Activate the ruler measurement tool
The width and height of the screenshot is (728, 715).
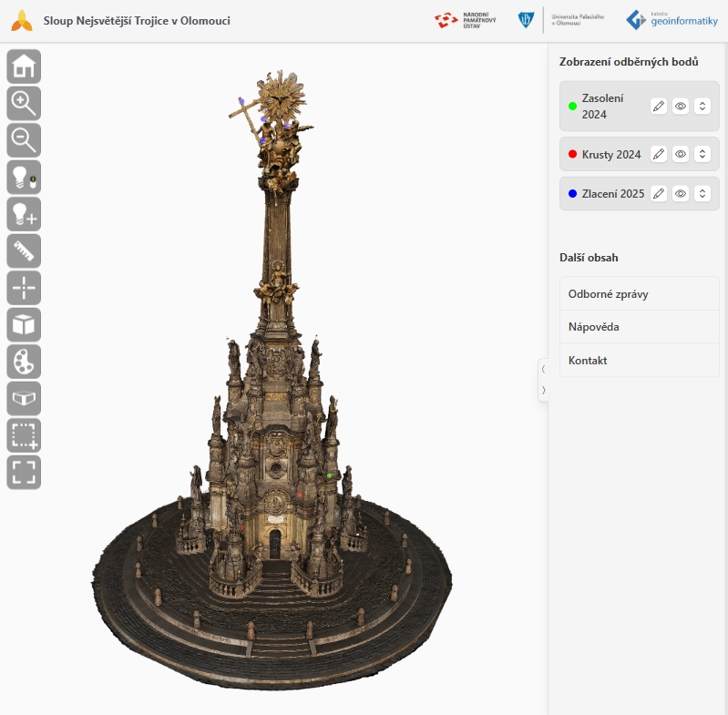point(24,251)
